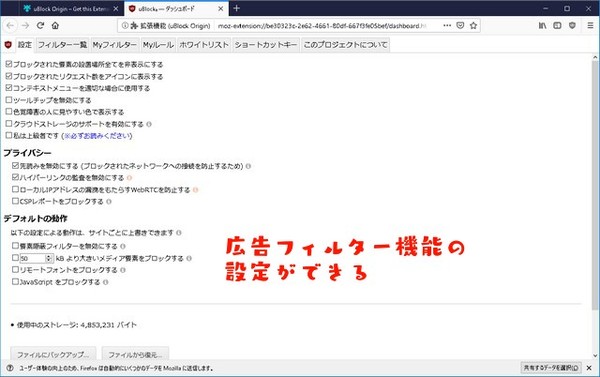
Task: Reload the page with the refresh icon
Action: pyautogui.click(x=40, y=26)
